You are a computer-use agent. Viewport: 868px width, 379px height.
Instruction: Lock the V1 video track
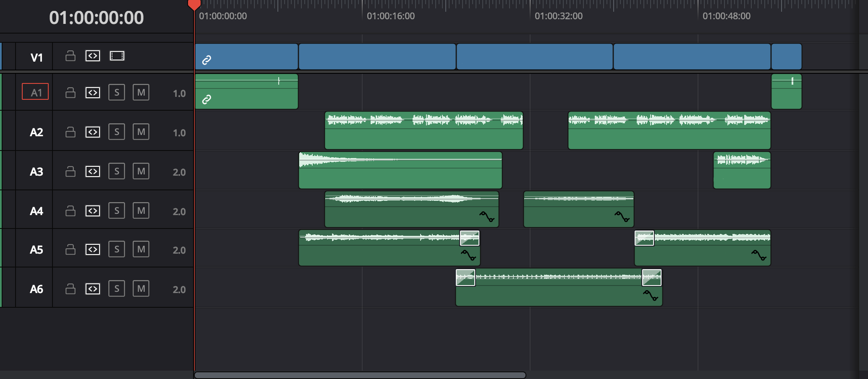pos(71,56)
